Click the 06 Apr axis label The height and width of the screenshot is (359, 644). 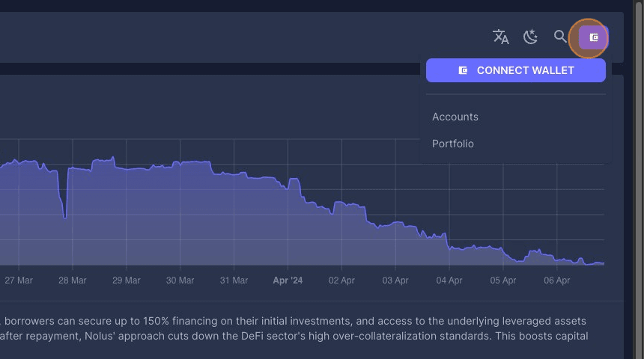[x=557, y=280]
